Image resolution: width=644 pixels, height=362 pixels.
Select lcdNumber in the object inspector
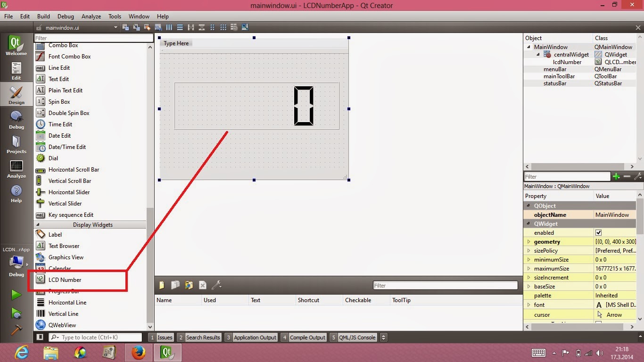(567, 62)
